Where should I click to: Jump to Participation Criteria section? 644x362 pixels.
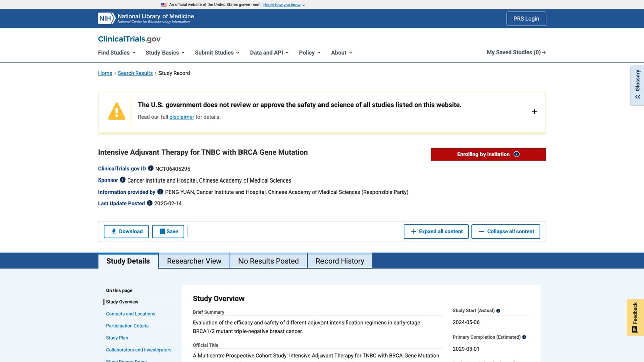tap(127, 326)
